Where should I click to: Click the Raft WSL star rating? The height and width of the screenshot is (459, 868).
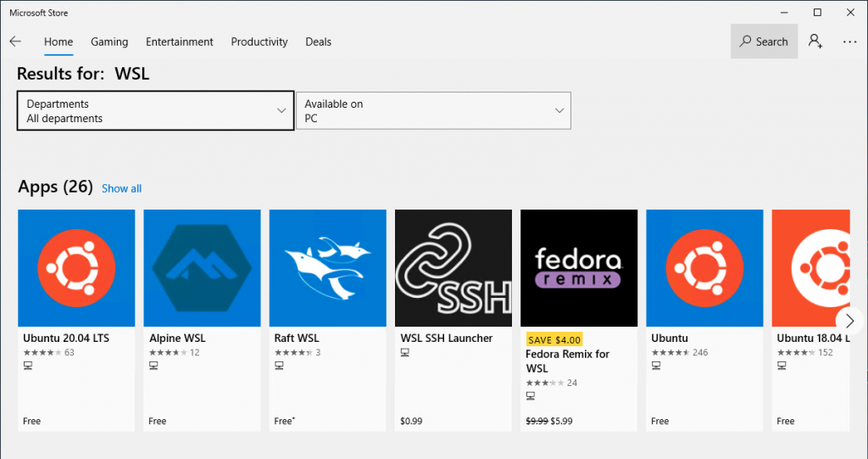[294, 353]
